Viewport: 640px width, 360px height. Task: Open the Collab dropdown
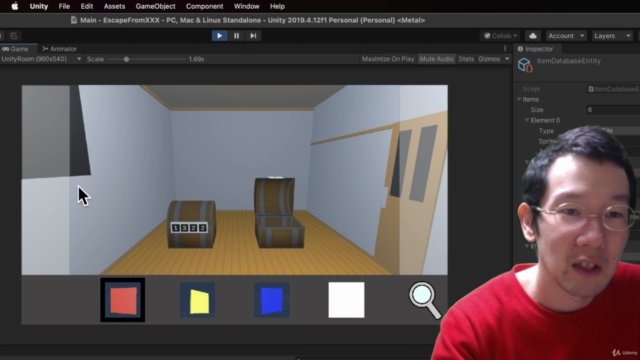pos(500,36)
